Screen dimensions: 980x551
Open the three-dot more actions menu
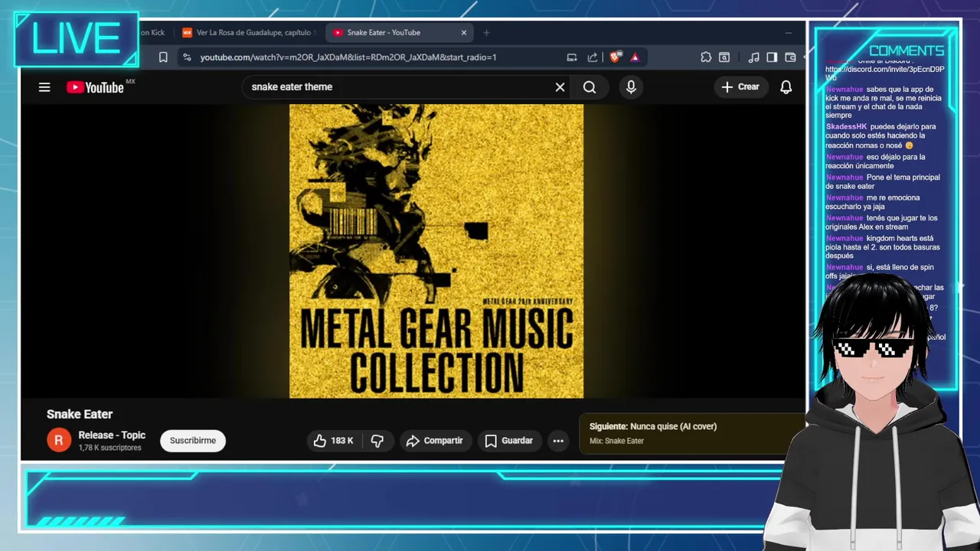tap(558, 441)
